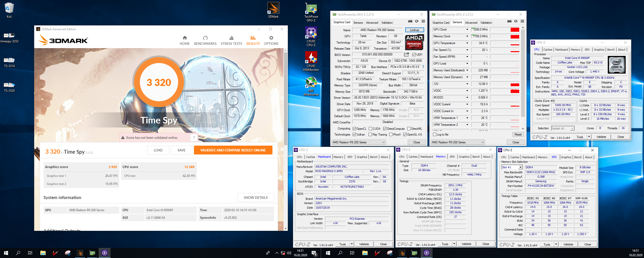The image size is (644, 258).
Task: Open the SPD tab in CPU-Z Memory window
Action: coord(452,157)
